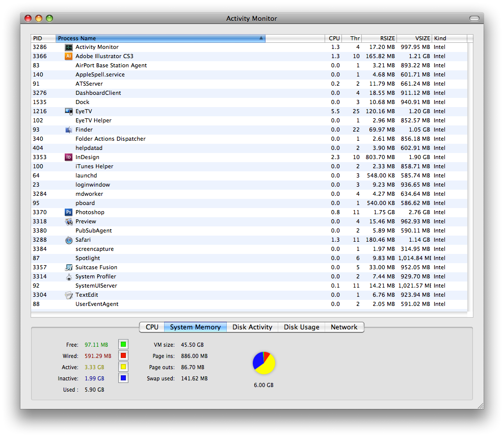Click the yellow Active memory swatch
504x437 pixels.
click(x=123, y=367)
